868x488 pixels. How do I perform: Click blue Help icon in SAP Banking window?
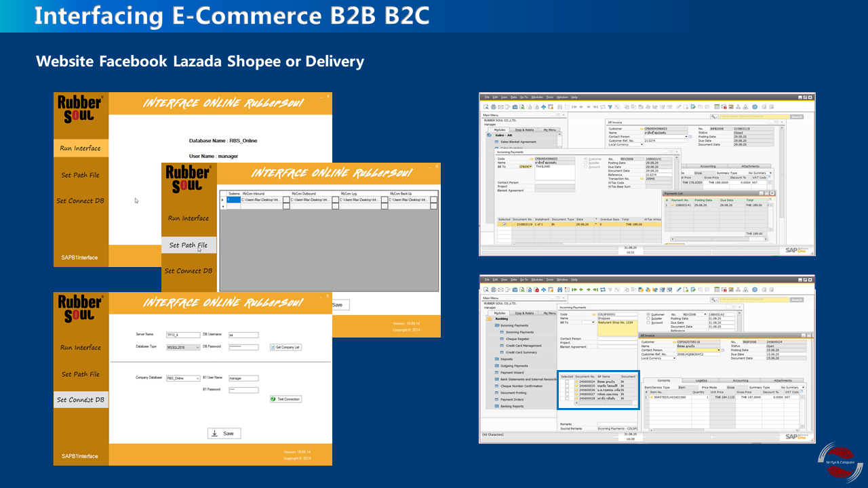755,288
